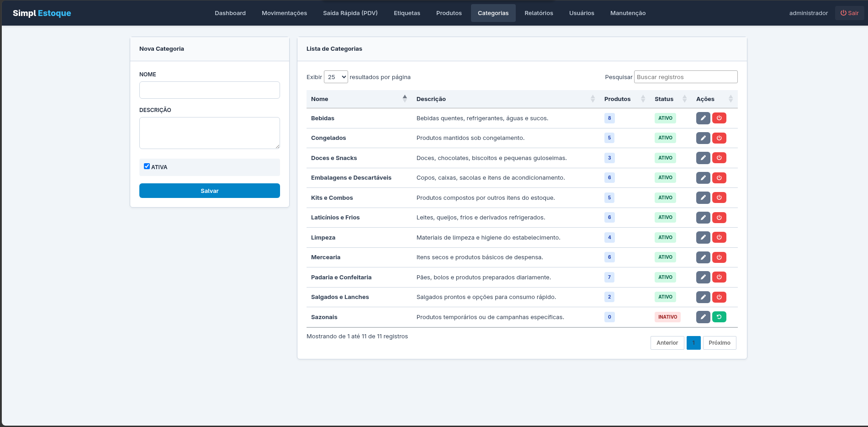This screenshot has width=868, height=427.
Task: Click the Limpeza category name
Action: (x=323, y=237)
